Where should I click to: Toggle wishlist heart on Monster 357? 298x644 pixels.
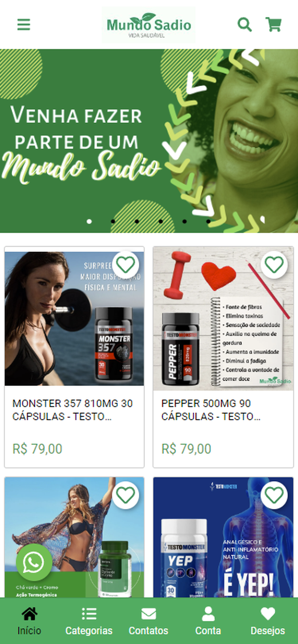(125, 265)
